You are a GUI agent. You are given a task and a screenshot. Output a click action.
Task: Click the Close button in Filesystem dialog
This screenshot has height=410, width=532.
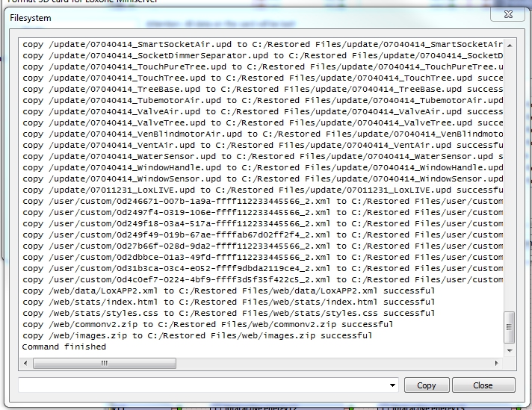tap(483, 385)
